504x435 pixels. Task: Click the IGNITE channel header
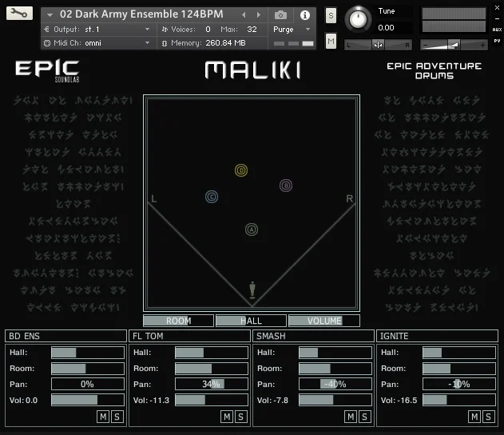click(x=437, y=336)
